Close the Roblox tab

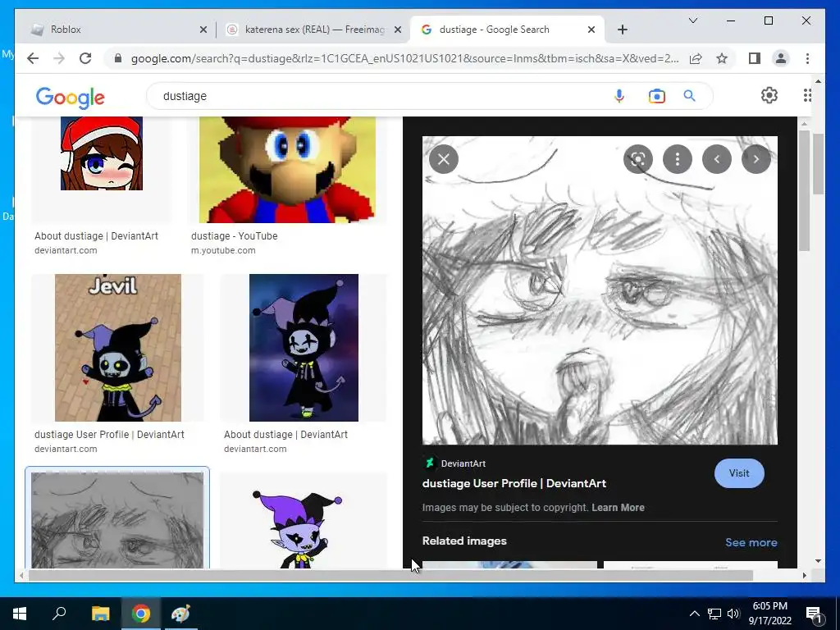coord(203,30)
